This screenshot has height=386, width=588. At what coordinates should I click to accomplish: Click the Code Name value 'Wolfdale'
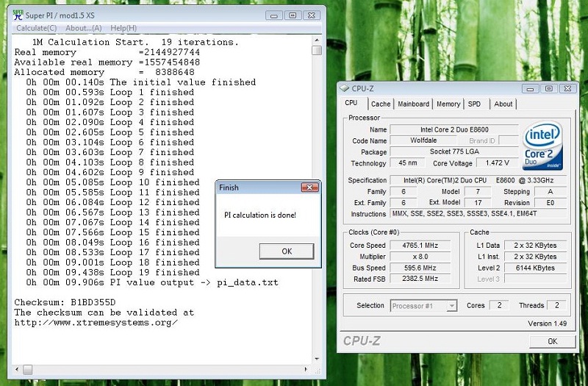(423, 140)
